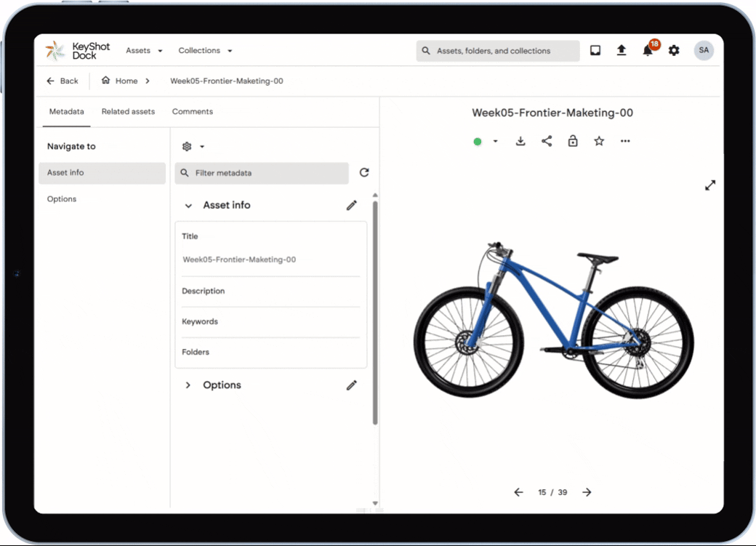Refresh metadata with reload icon

coord(364,172)
